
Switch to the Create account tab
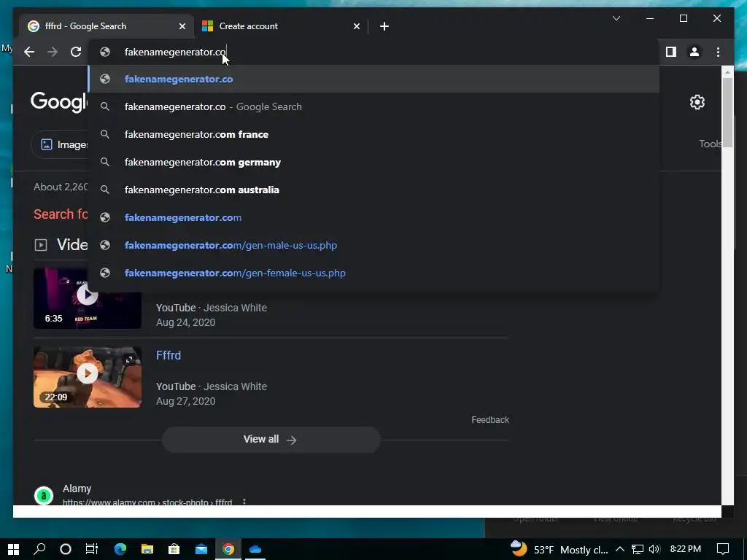(x=281, y=26)
